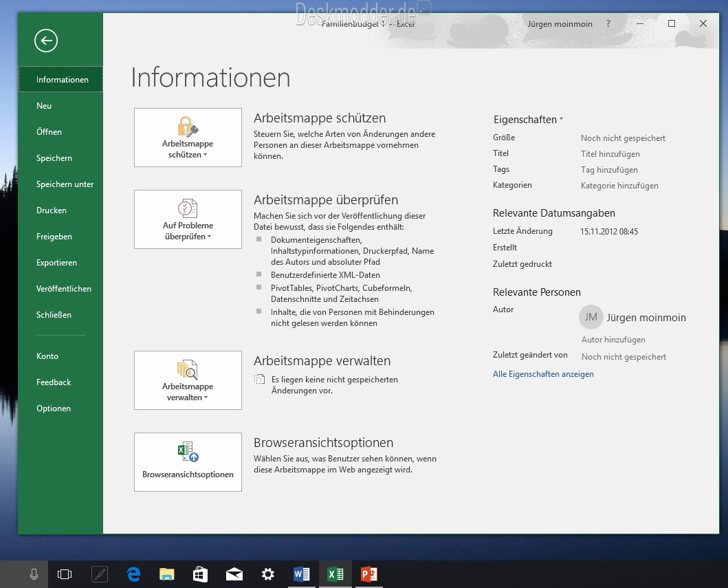The height and width of the screenshot is (588, 728).
Task: Launch Edge browser from taskbar
Action: point(134,574)
